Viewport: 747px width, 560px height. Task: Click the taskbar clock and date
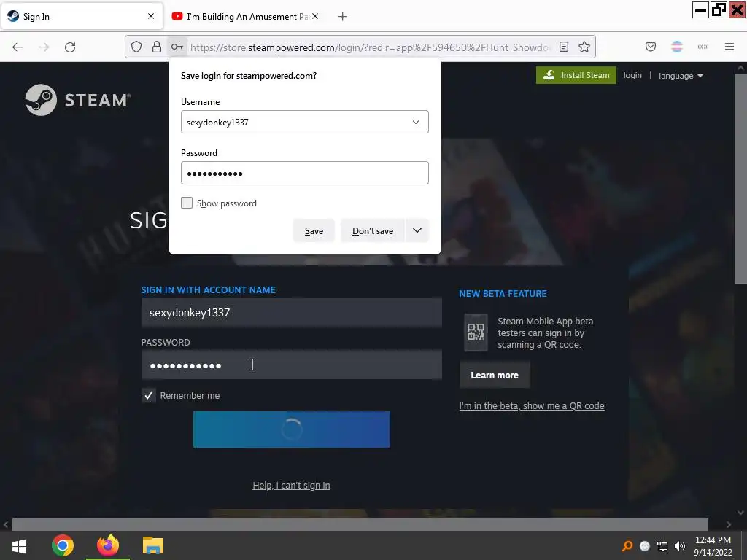[713, 545]
